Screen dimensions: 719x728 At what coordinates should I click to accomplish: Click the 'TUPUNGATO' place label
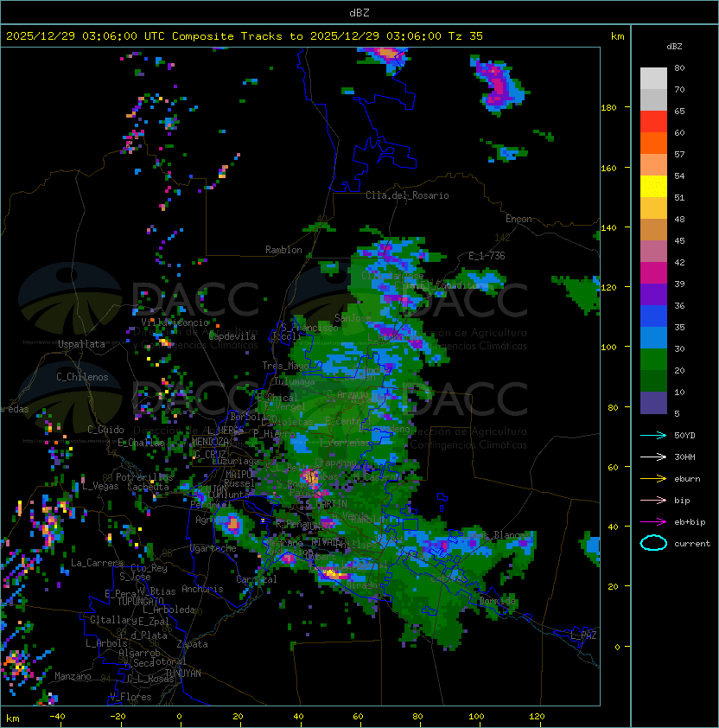tap(141, 602)
